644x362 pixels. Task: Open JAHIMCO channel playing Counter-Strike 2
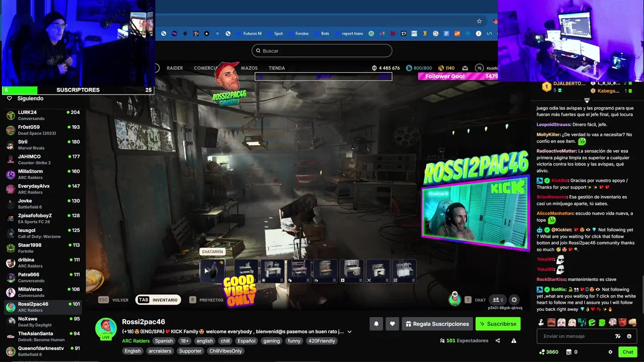click(43, 159)
